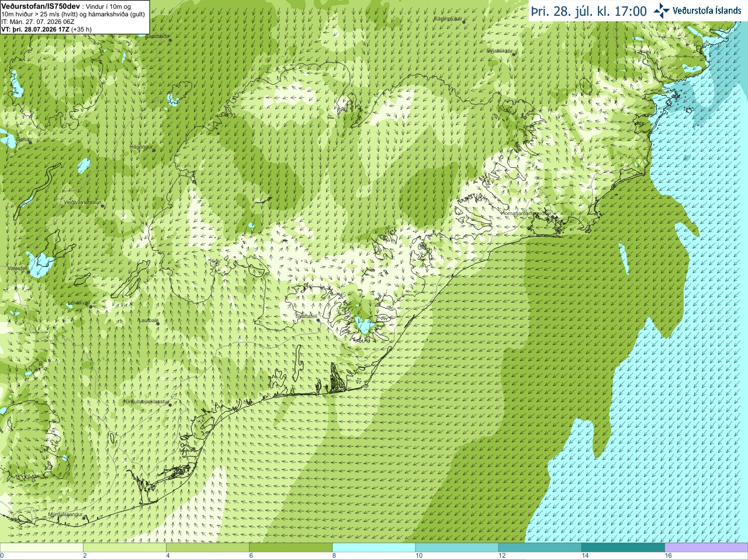Click the Skaftafell station marker
Screen dimensions: 748x560
coord(318,320)
